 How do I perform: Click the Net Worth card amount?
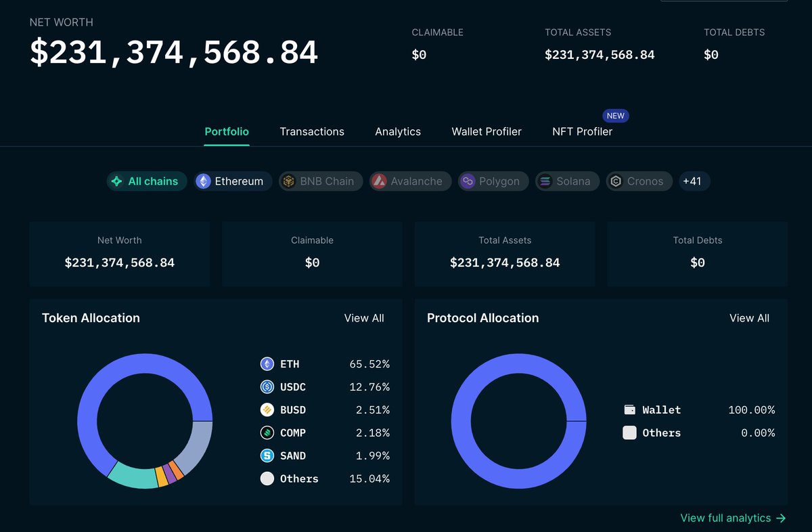(120, 263)
